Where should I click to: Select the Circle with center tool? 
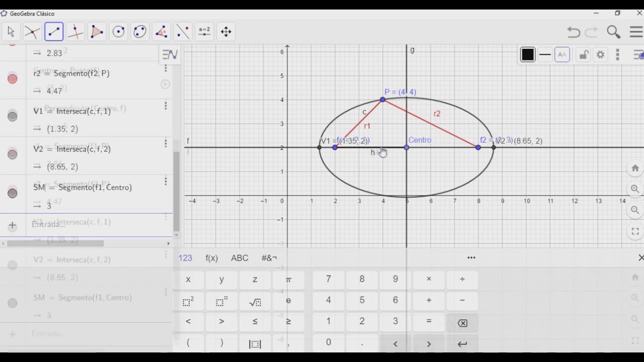click(119, 32)
